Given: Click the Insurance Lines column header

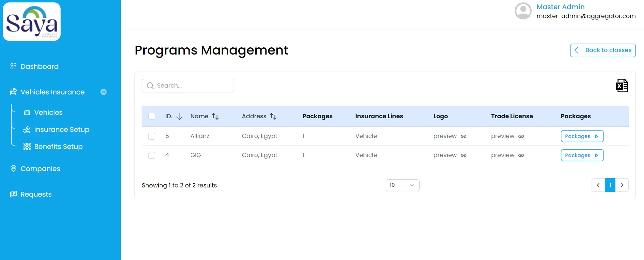Looking at the screenshot, I should pyautogui.click(x=379, y=116).
